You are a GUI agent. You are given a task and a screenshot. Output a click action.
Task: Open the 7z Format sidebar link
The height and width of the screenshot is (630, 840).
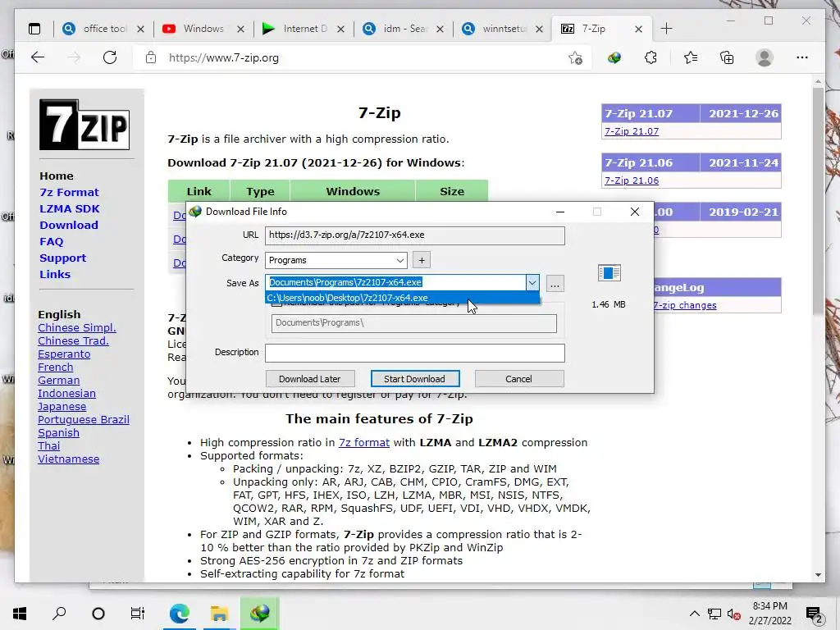coord(69,192)
